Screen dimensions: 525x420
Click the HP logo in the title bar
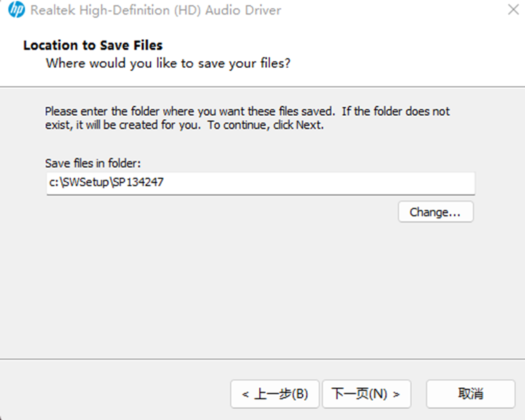pyautogui.click(x=16, y=11)
